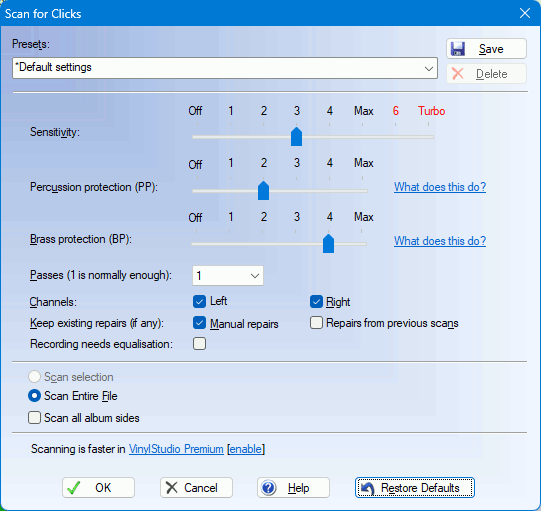Tick Recording needs equalisation checkbox

tap(199, 344)
